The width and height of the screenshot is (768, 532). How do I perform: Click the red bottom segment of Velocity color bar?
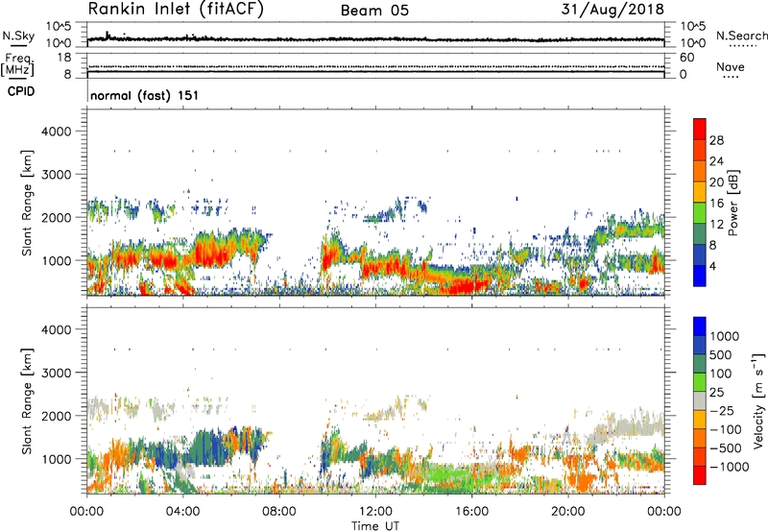coord(700,474)
